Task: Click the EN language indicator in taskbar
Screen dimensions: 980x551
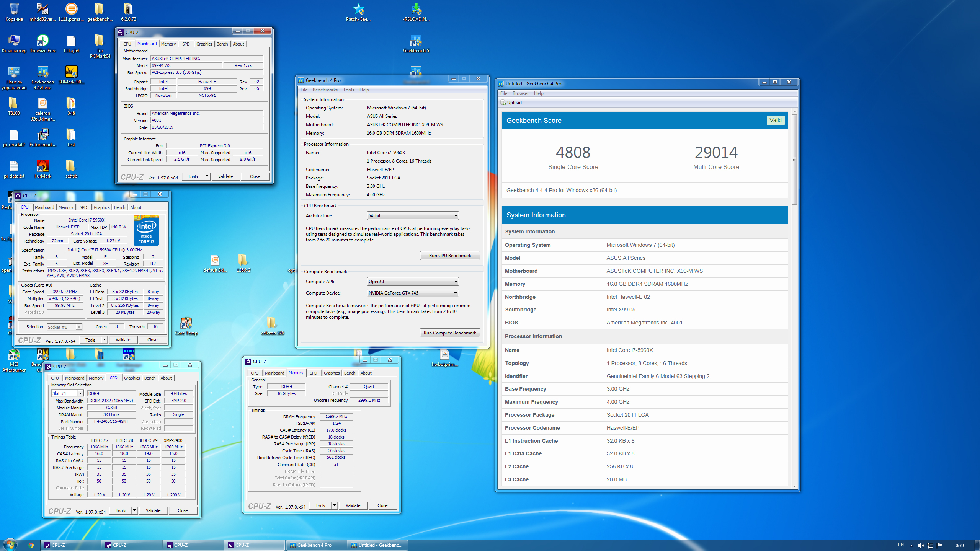Action: pos(901,545)
